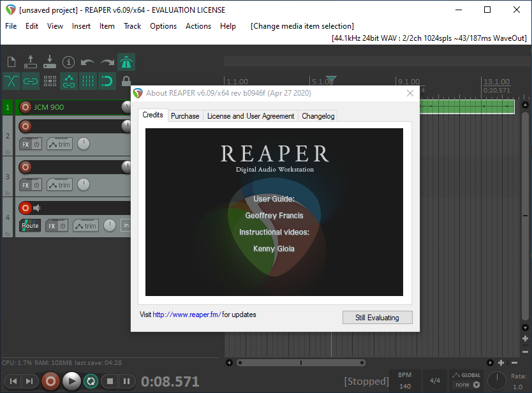
Task: Arm record button on track 2
Action: 25,126
